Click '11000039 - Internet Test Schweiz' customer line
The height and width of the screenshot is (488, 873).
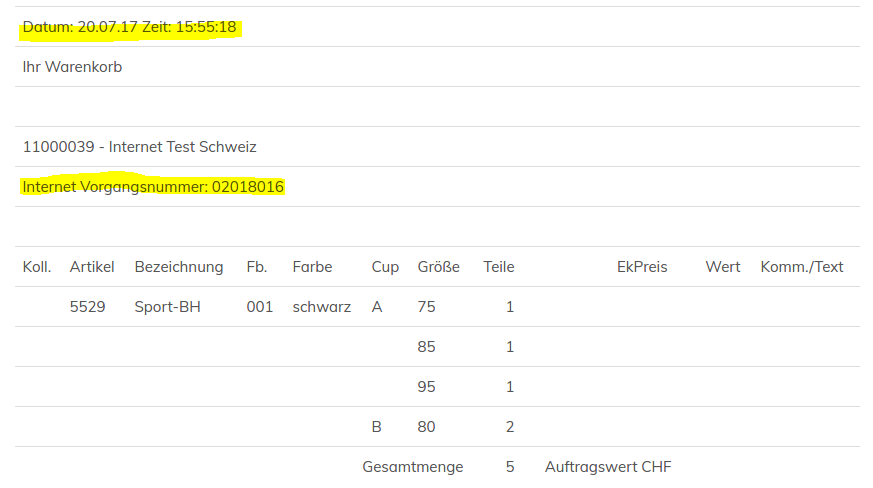coord(139,147)
